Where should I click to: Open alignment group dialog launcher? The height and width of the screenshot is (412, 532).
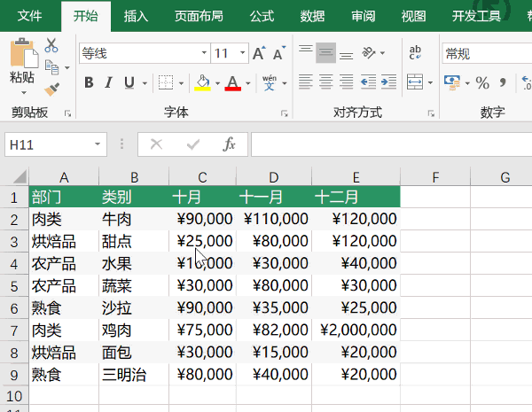point(431,113)
